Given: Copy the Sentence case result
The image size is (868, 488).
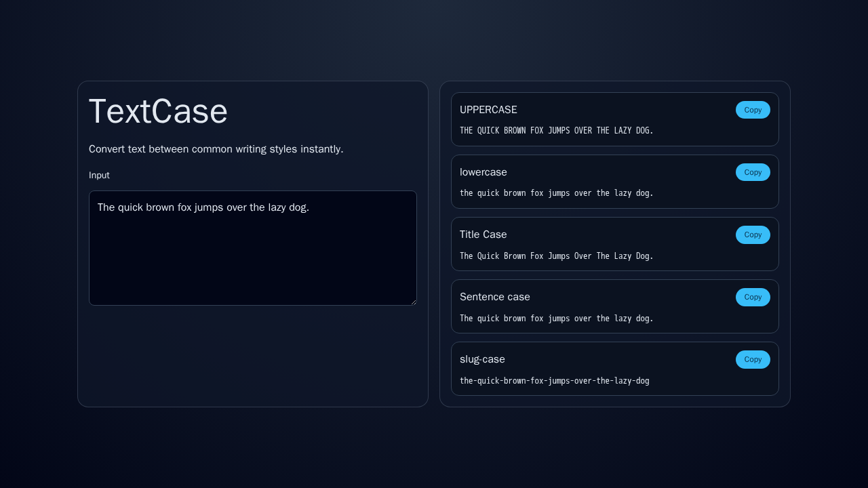Looking at the screenshot, I should point(753,297).
